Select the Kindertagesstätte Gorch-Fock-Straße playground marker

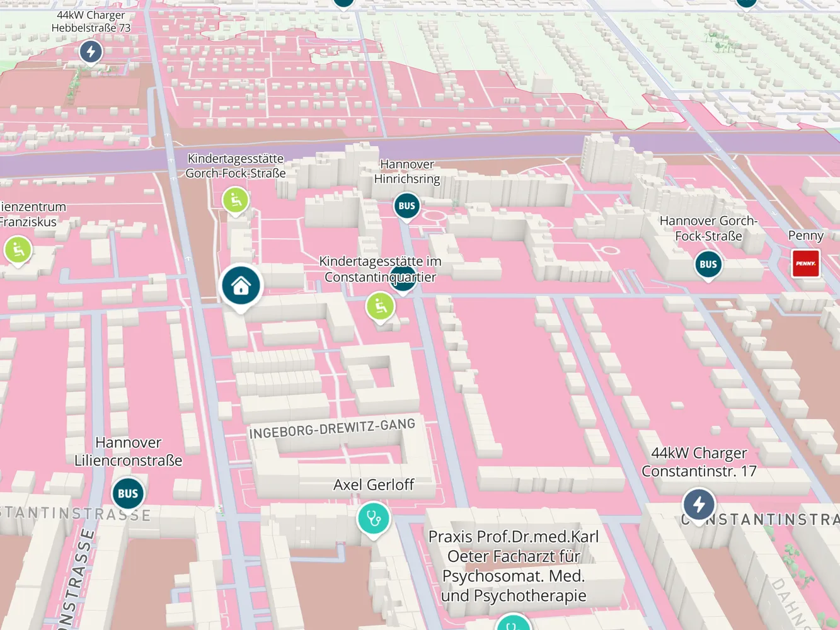(236, 201)
